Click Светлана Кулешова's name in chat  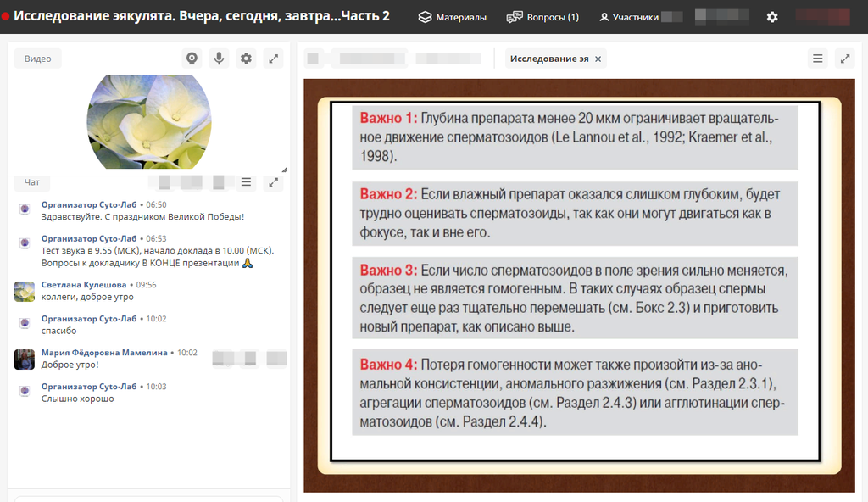(x=84, y=285)
